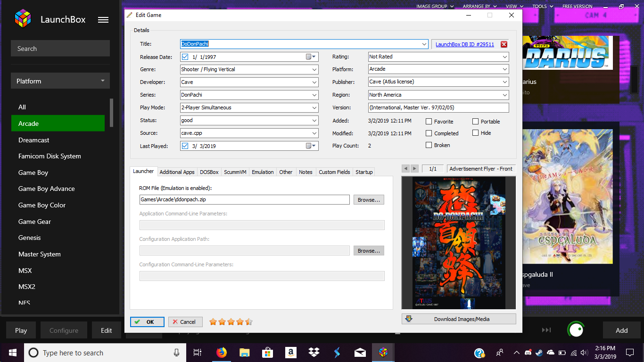Open the People icon in taskbar
644x362 pixels.
500,353
